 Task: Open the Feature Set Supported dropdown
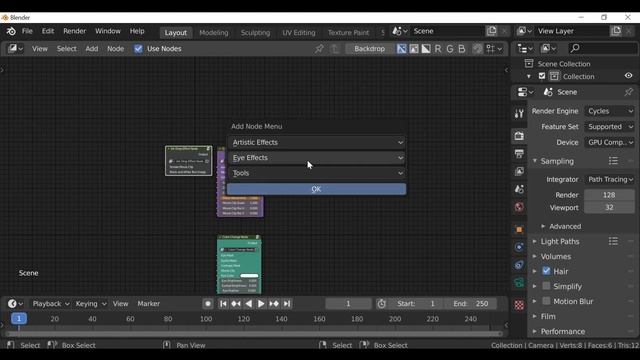[x=610, y=127]
